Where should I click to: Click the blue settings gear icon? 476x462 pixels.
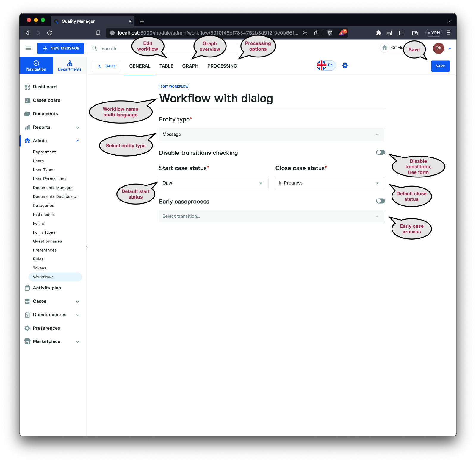pyautogui.click(x=345, y=65)
